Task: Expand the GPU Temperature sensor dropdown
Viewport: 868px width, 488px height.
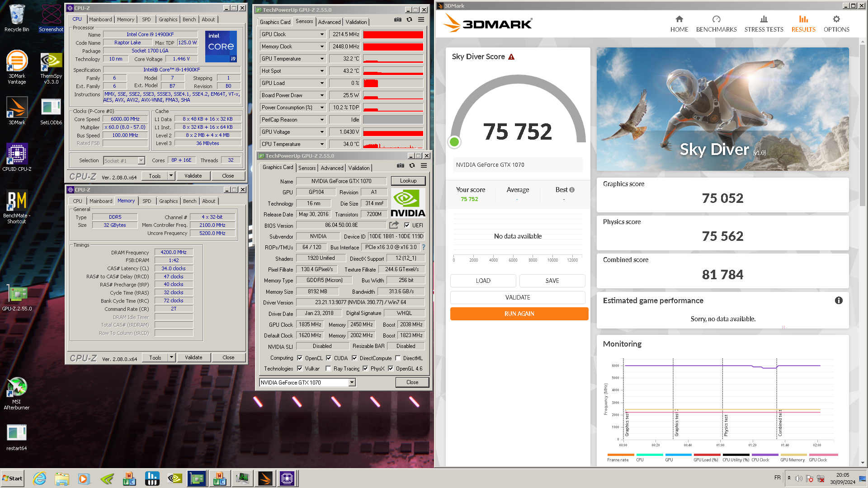Action: (x=322, y=59)
